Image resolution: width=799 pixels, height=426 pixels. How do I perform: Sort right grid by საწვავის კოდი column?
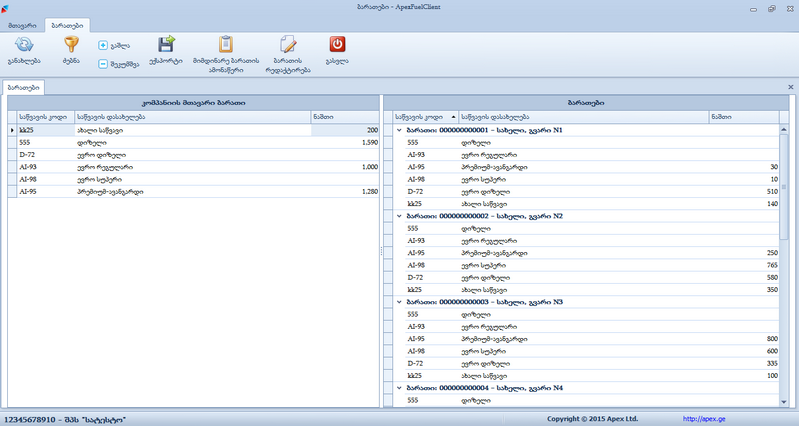[425, 117]
